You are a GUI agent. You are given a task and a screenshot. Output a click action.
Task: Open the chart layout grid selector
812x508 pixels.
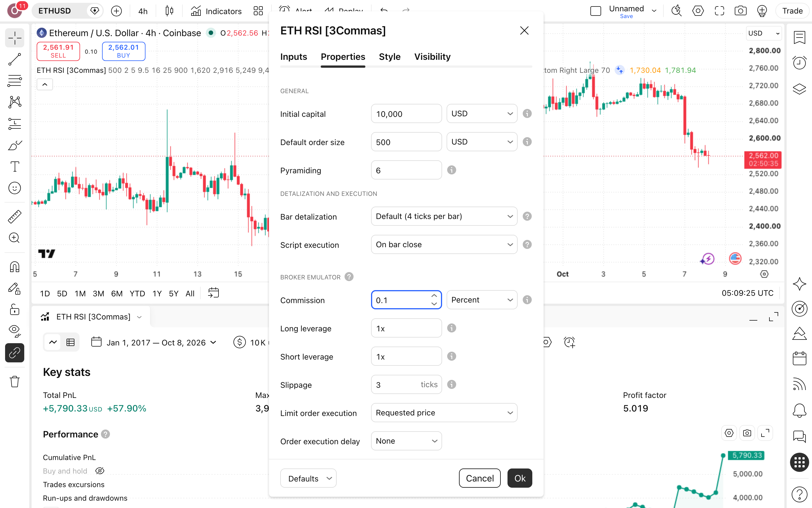(258, 11)
